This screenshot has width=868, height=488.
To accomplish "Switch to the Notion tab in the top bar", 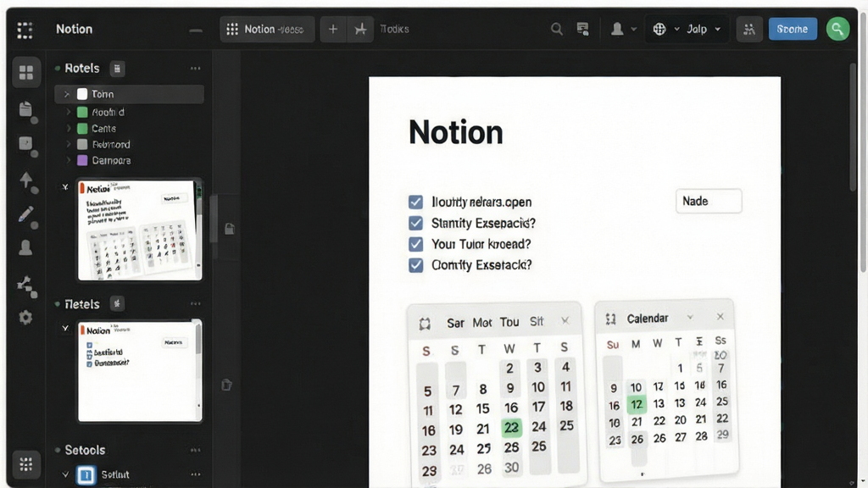I will [x=267, y=30].
